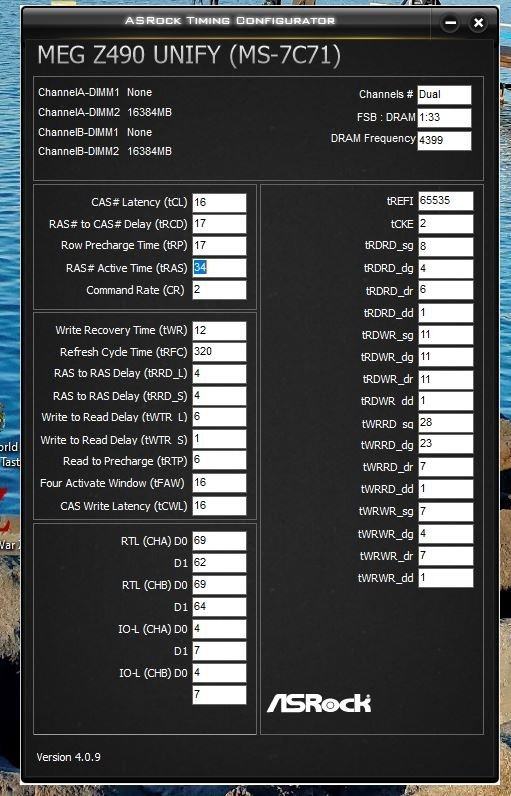Edit the tWRWR_sg field
511x796 pixels.
[x=446, y=512]
